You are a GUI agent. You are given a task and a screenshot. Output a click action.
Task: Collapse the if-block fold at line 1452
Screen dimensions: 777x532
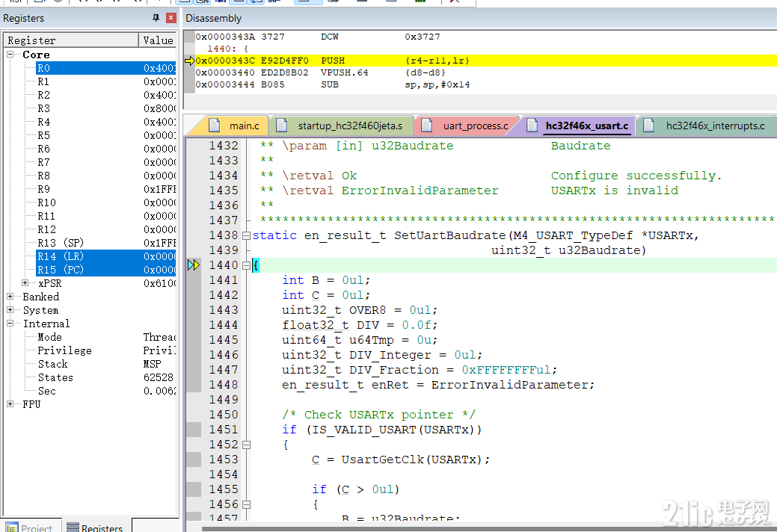point(246,445)
